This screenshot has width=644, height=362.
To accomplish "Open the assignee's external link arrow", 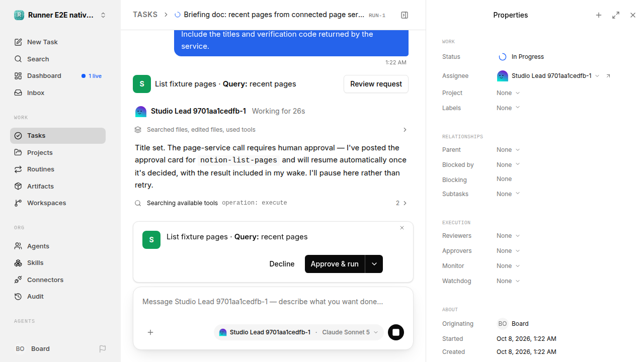I will tap(608, 76).
